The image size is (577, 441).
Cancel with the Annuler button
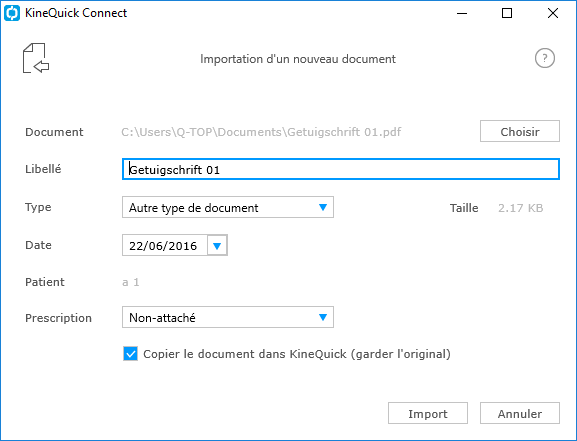click(520, 413)
